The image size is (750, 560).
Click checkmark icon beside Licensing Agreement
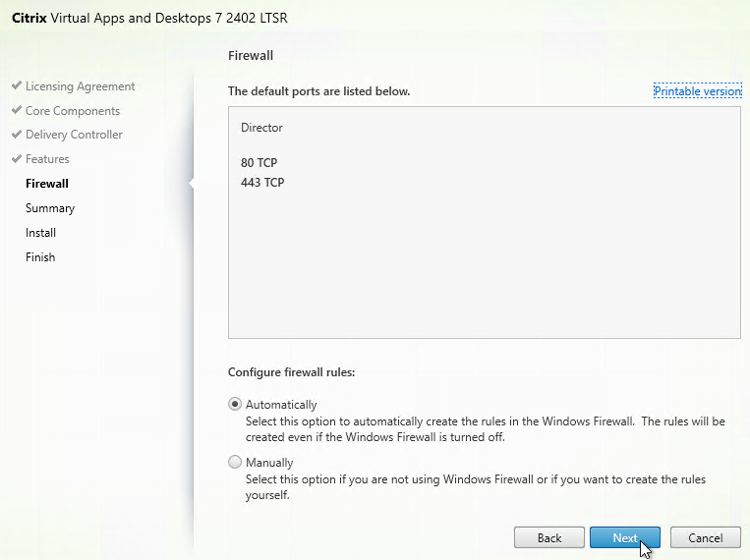point(17,85)
